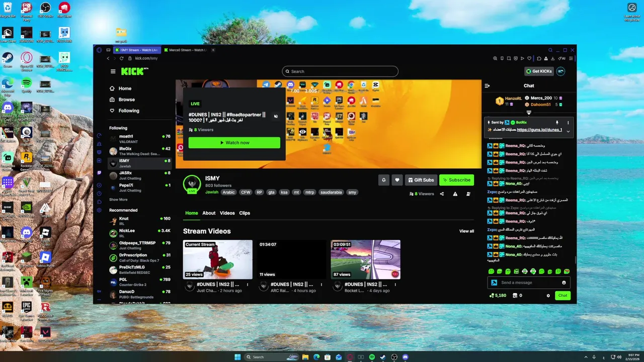
Task: Toggle the follow heart button for ISMY
Action: [x=397, y=180]
